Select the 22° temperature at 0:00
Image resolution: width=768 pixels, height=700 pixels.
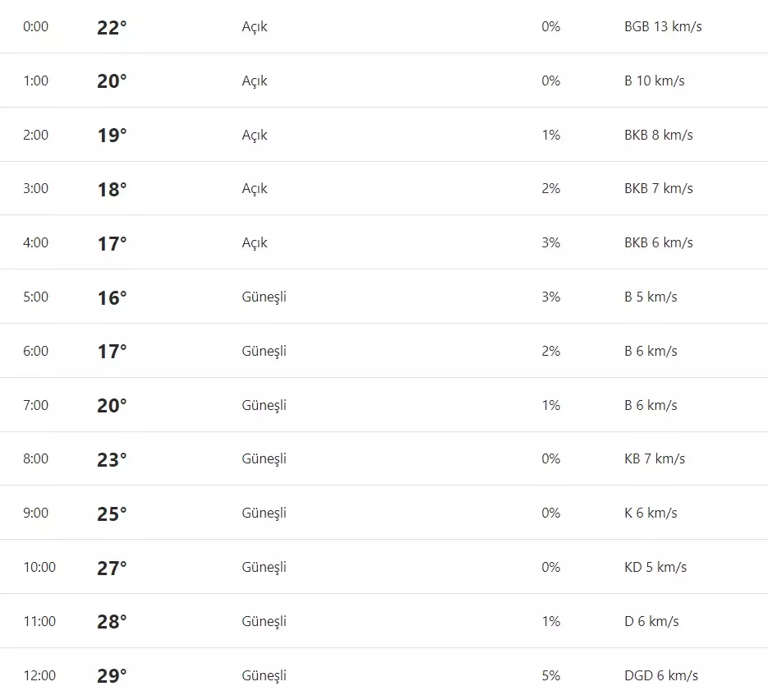112,27
